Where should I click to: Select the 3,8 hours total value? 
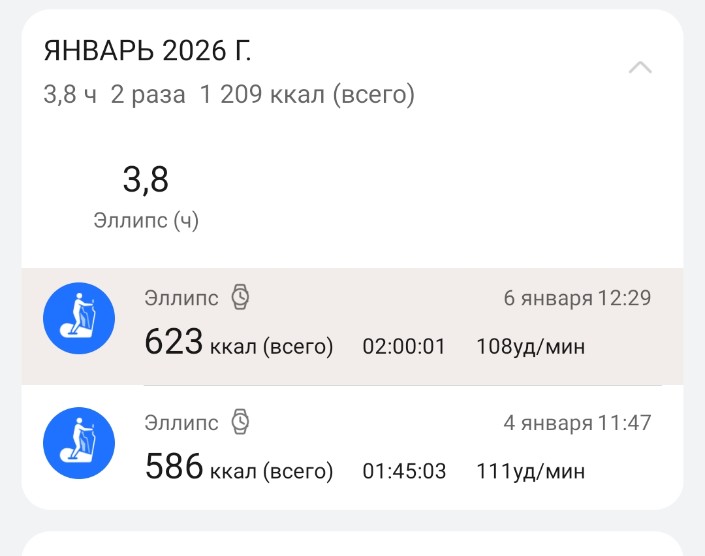tap(146, 180)
